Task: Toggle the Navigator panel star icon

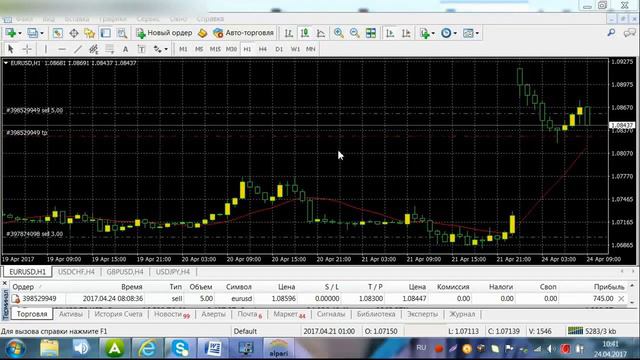Action: coord(89,33)
